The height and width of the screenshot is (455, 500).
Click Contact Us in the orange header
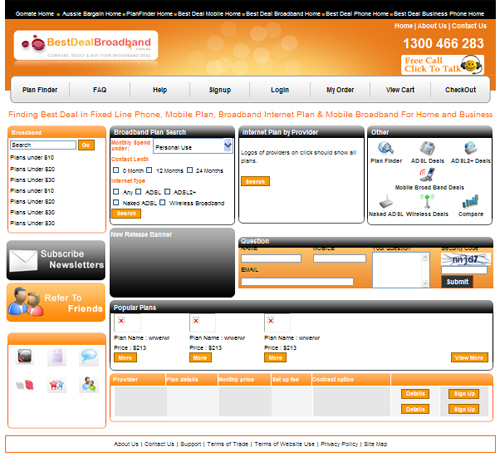[x=469, y=26]
